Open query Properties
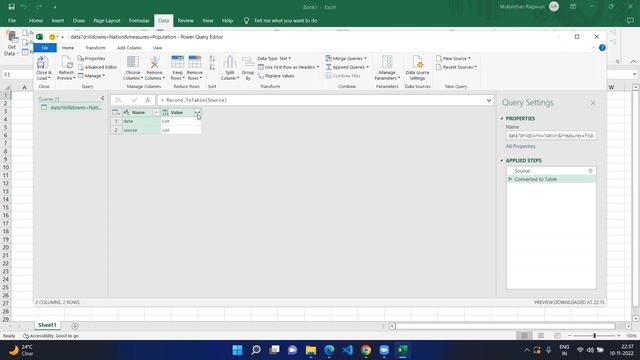This screenshot has height=360, width=640. (x=91, y=58)
